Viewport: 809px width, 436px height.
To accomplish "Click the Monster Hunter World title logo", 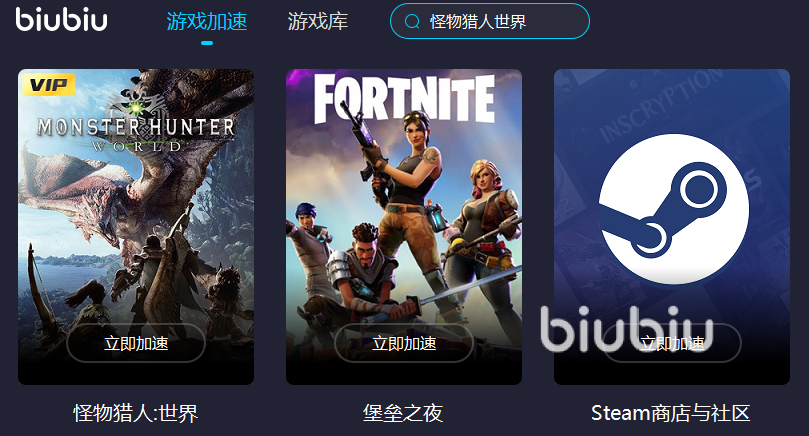I will pos(136,126).
